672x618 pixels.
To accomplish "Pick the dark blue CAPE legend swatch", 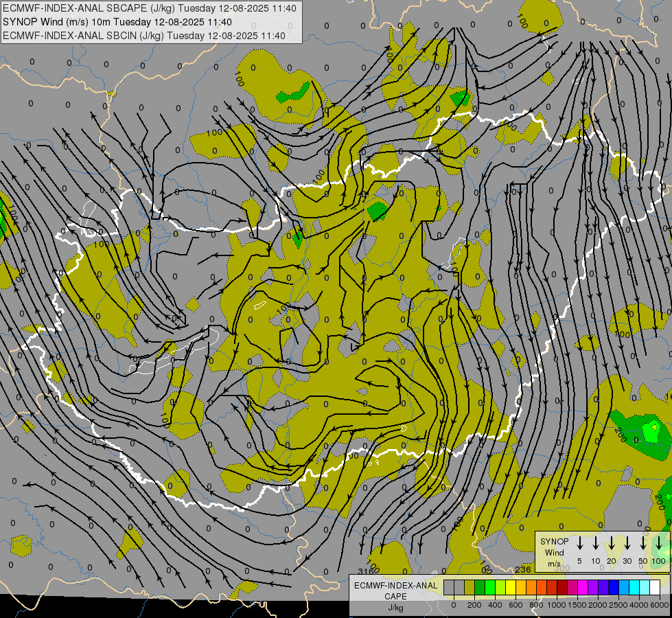I will (x=614, y=587).
